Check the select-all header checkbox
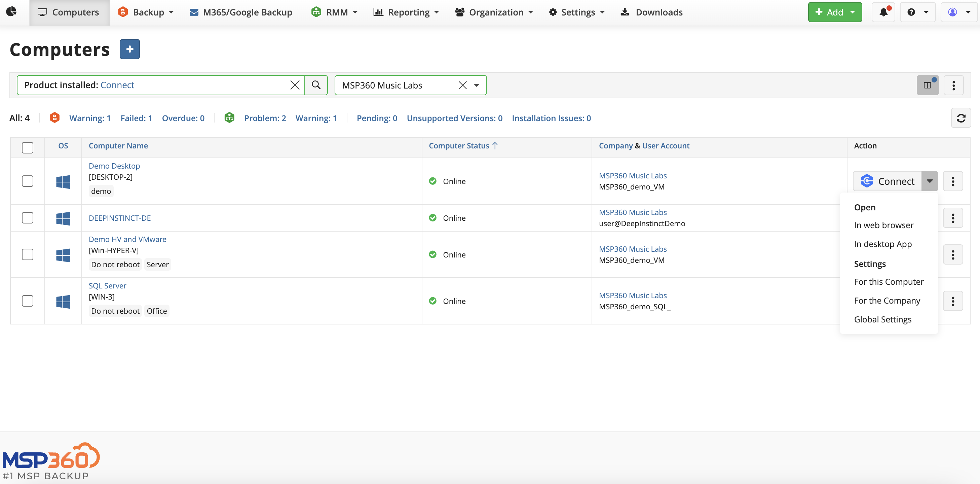980x484 pixels. [x=27, y=147]
